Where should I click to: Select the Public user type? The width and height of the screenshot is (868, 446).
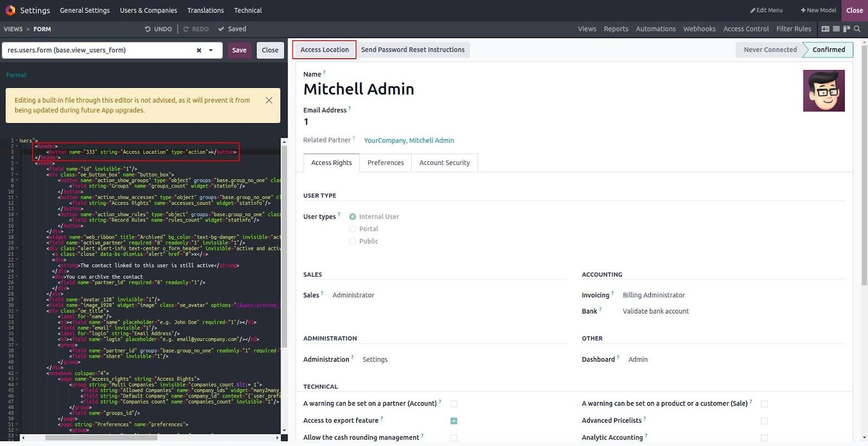(353, 241)
